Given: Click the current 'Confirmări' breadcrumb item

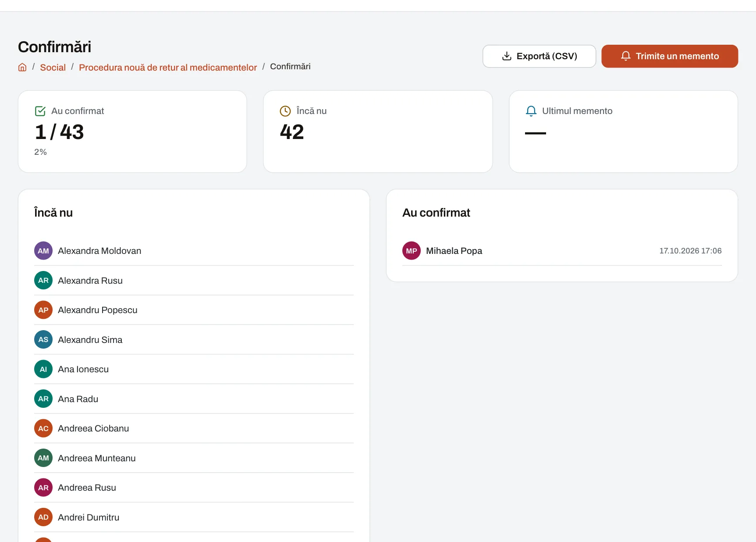Looking at the screenshot, I should (x=290, y=67).
